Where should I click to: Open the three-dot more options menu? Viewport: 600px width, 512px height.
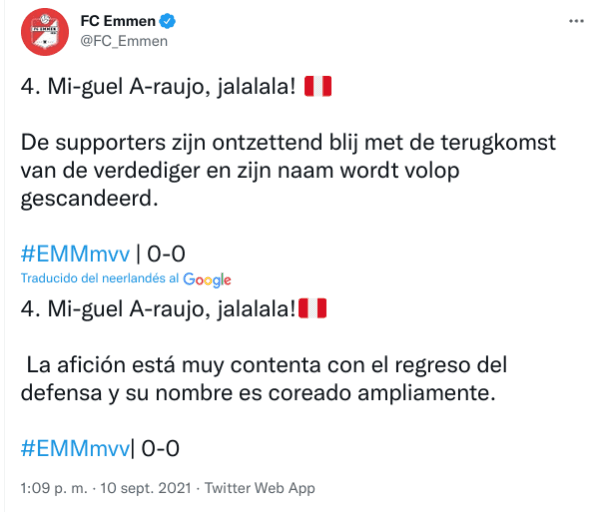pos(575,21)
